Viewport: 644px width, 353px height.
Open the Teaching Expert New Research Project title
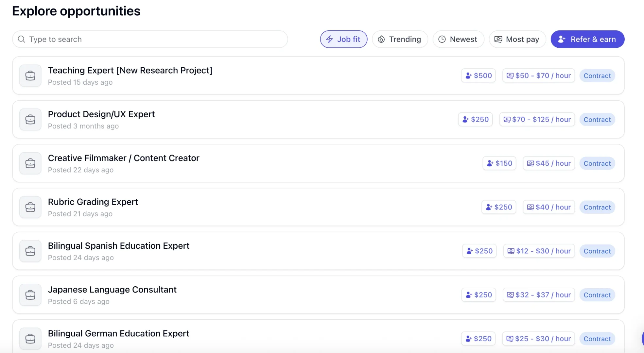coord(130,71)
